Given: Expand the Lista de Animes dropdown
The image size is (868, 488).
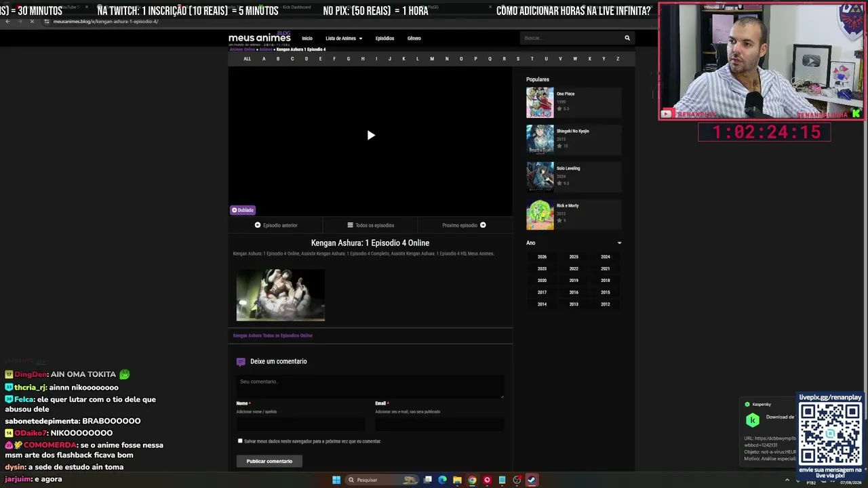Looking at the screenshot, I should [x=344, y=39].
